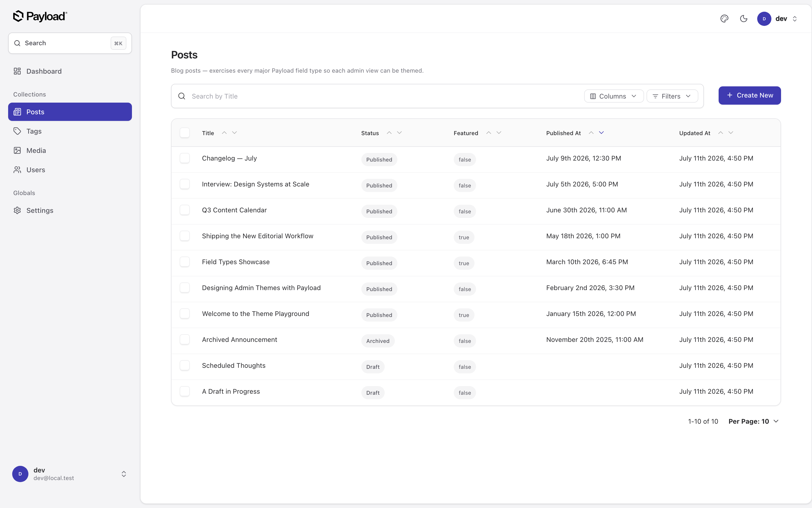Open the Q3 Content Calendar post
The height and width of the screenshot is (508, 812).
[234, 210]
